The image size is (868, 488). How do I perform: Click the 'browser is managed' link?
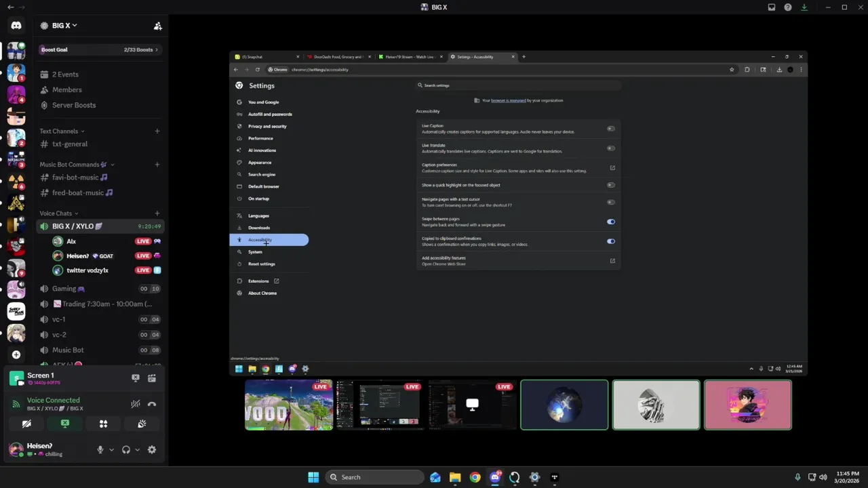(x=509, y=100)
